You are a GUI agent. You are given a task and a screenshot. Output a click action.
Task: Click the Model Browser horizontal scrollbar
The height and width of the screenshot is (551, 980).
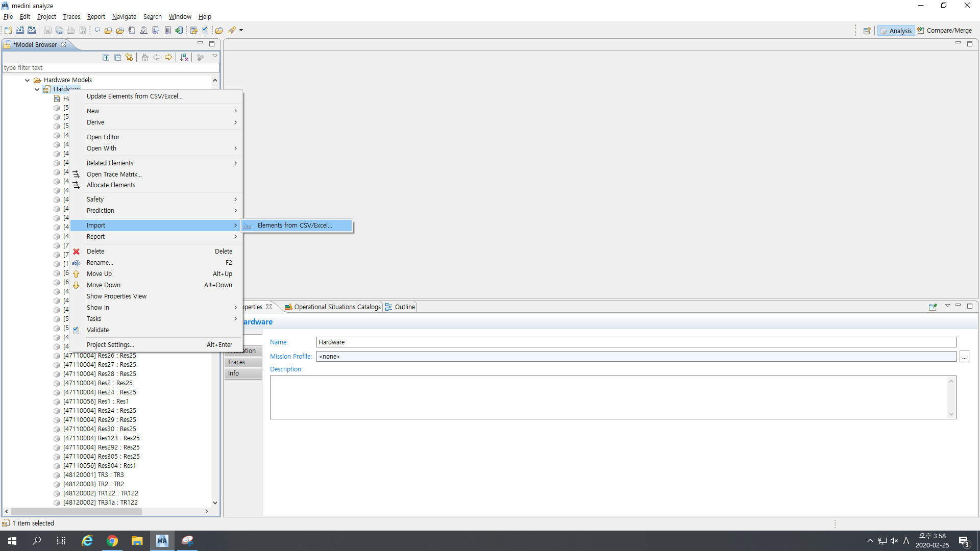(x=77, y=511)
